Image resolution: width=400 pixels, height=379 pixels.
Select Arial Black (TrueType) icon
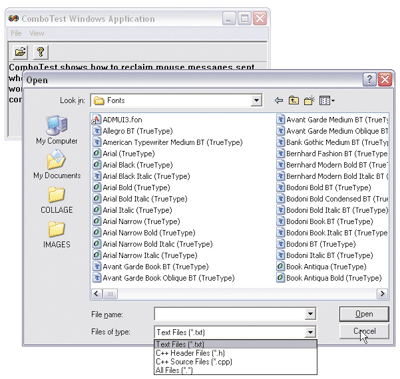click(96, 165)
